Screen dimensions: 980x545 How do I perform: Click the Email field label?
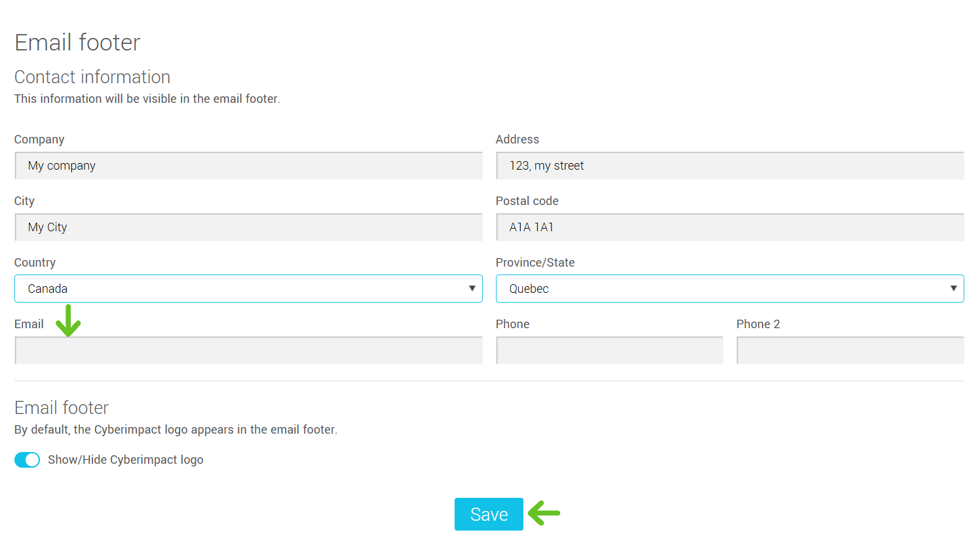[x=29, y=324]
